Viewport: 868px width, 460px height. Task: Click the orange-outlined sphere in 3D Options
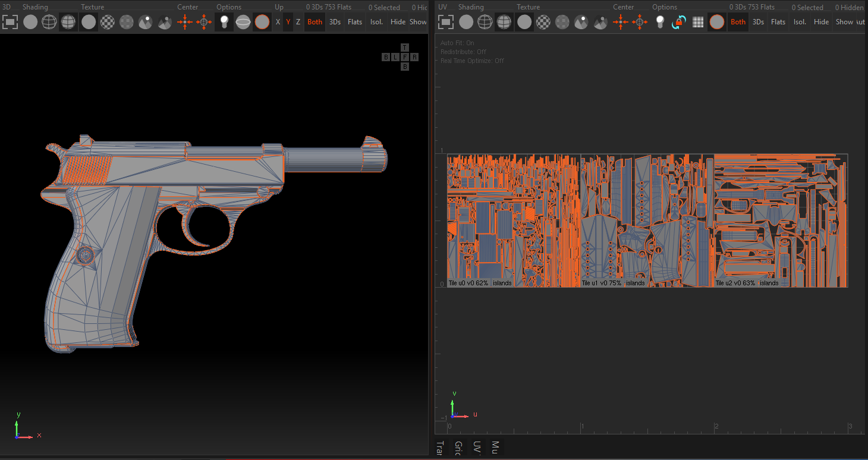click(262, 22)
